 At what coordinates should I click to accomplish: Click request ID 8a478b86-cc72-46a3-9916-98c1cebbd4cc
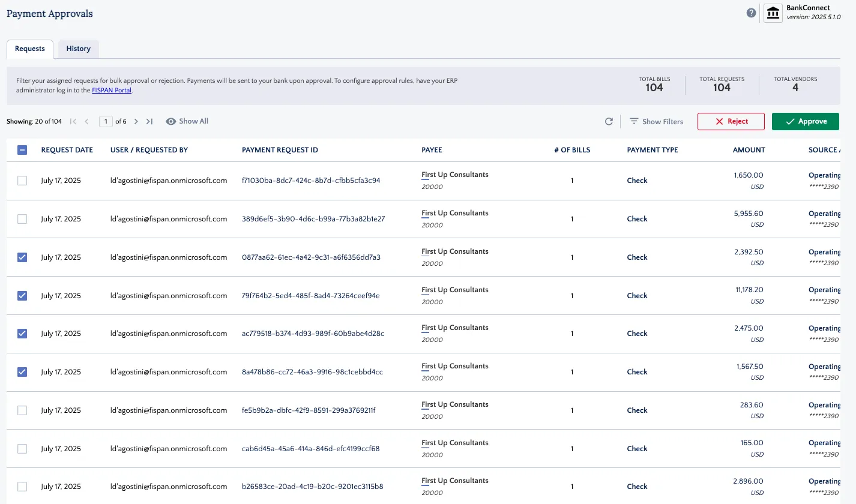point(312,372)
